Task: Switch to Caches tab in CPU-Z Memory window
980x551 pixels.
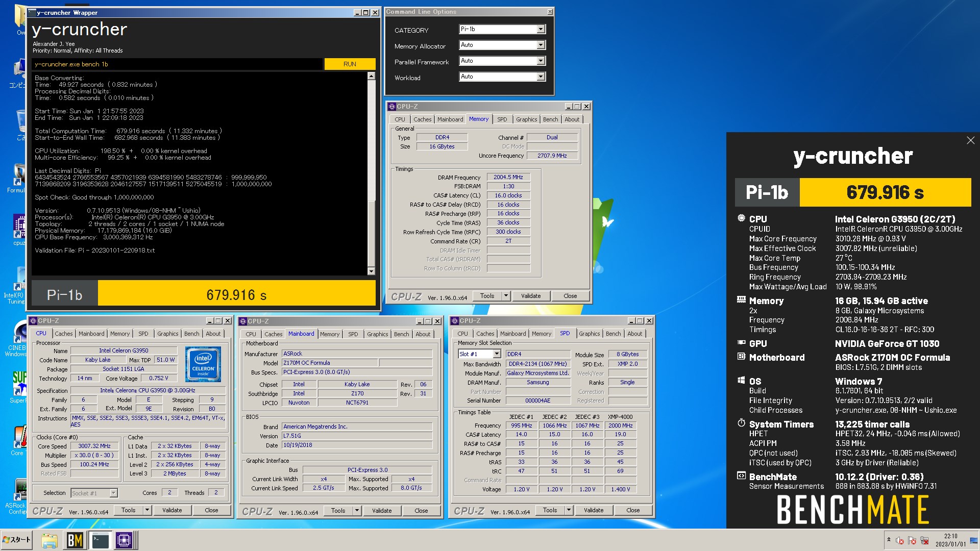Action: click(422, 119)
